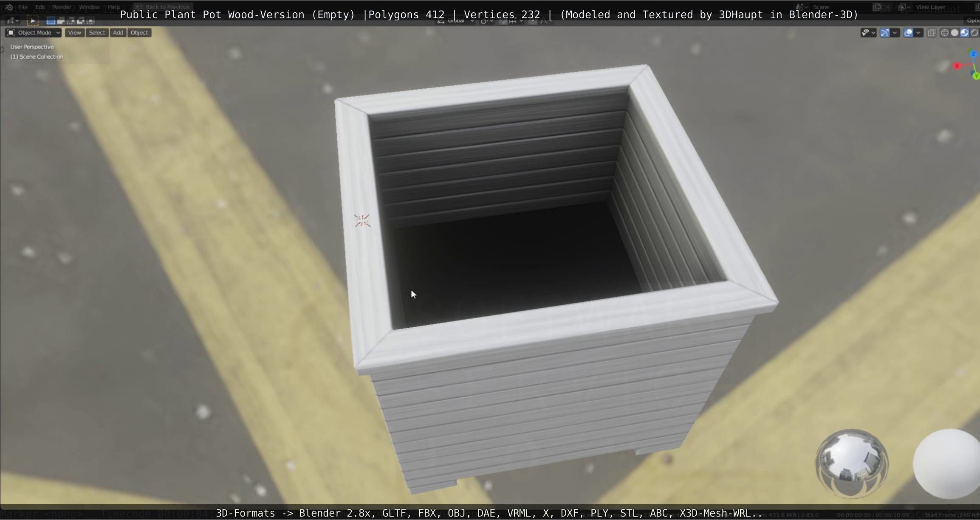The image size is (980, 520).
Task: Click the red X axis gizmo
Action: 957,66
